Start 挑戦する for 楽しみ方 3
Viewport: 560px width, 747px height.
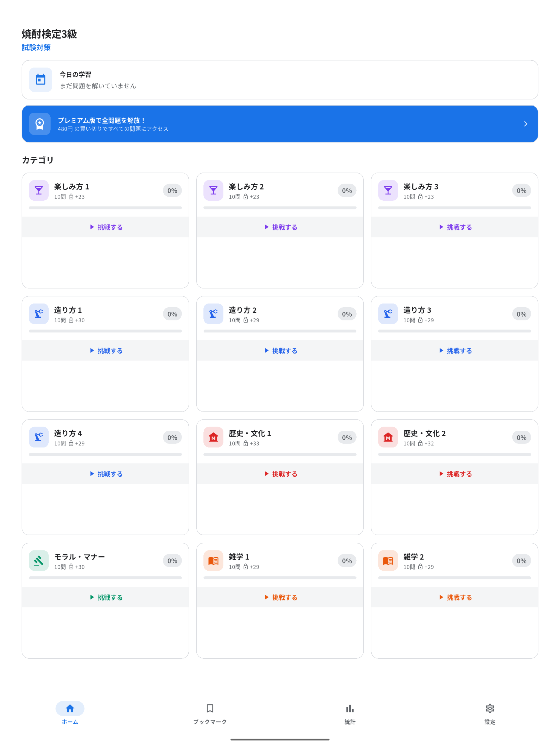click(x=455, y=227)
